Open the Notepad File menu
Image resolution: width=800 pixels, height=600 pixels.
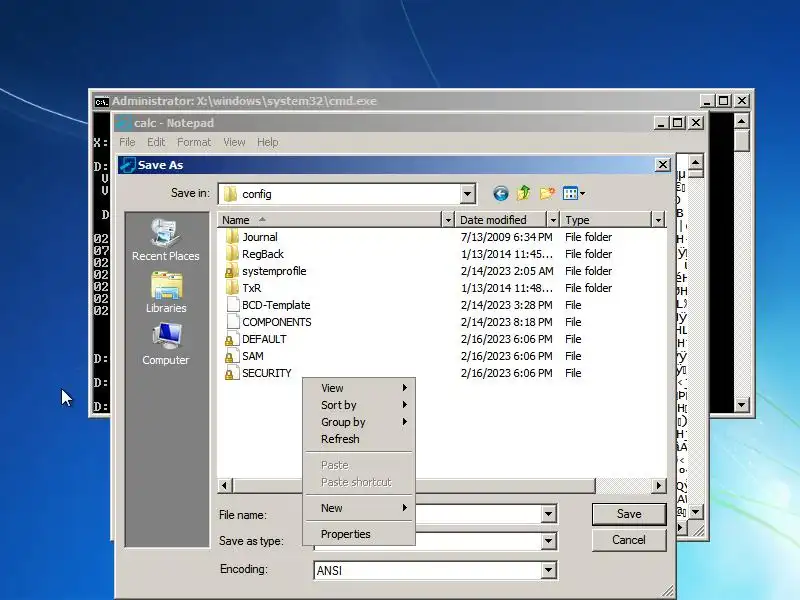[127, 142]
